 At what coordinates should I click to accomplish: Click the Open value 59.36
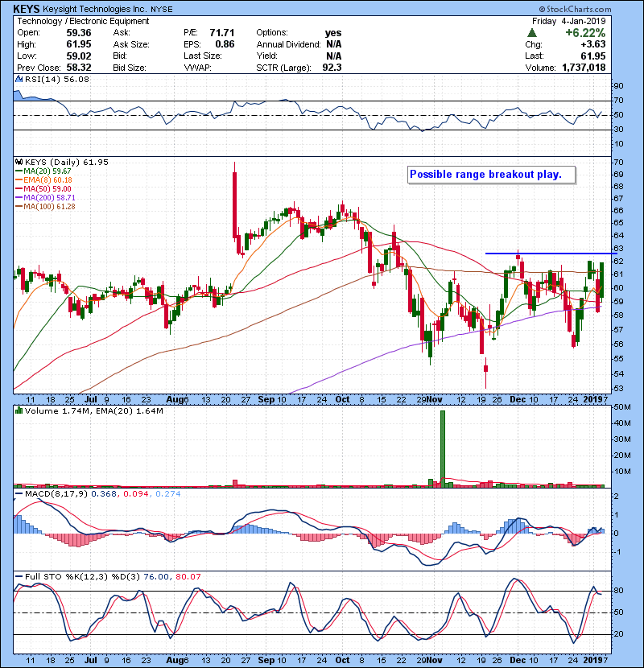click(x=78, y=33)
